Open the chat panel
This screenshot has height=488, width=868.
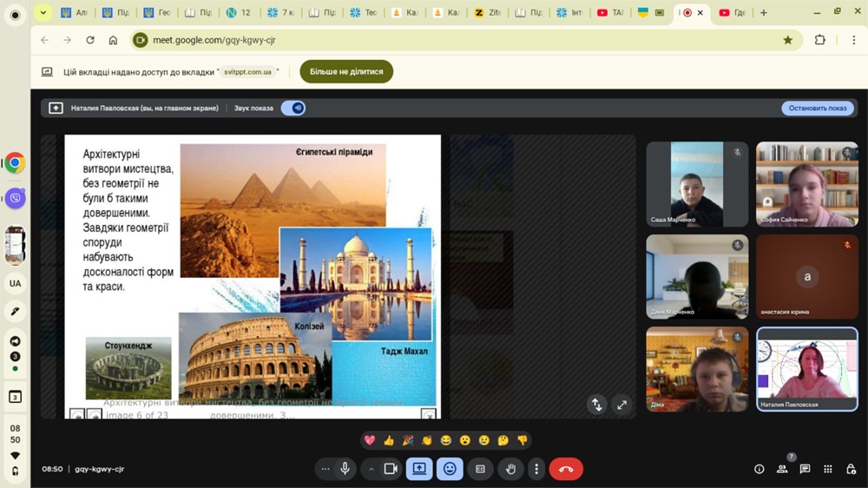(x=805, y=469)
